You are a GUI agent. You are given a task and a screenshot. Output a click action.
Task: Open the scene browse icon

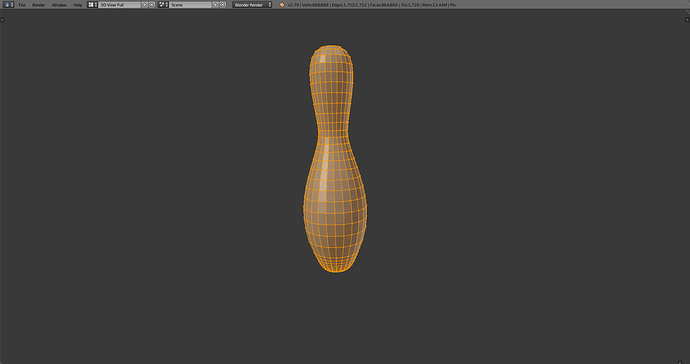point(163,4)
